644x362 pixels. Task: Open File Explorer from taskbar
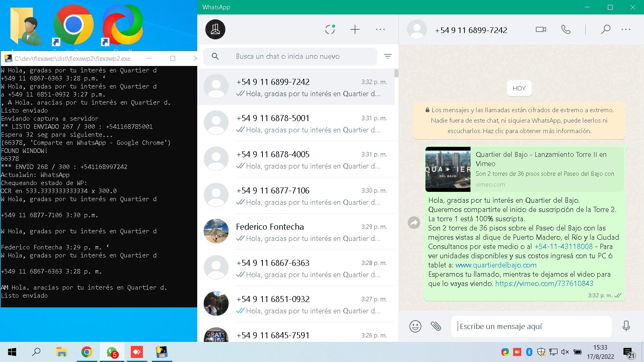[62, 352]
